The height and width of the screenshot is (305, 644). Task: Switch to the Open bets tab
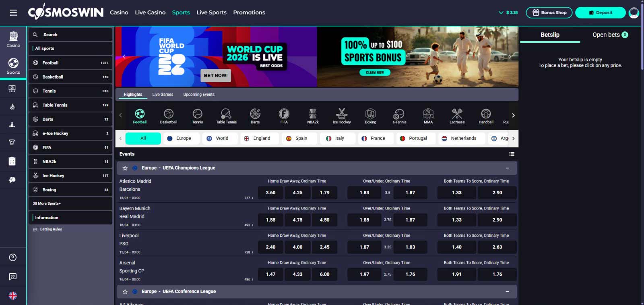click(x=610, y=35)
